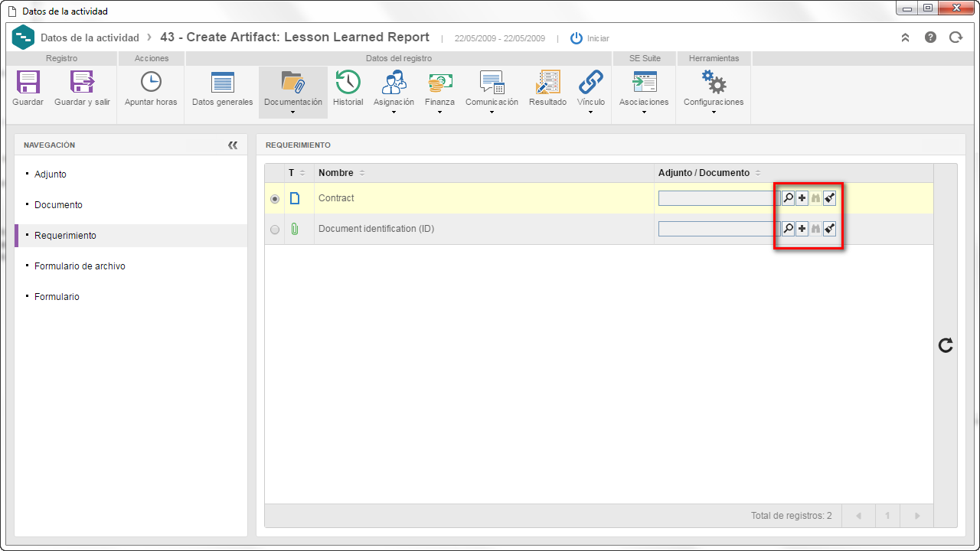Click the clear brush icon in Contract row
Viewport: 980px width, 551px height.
829,198
